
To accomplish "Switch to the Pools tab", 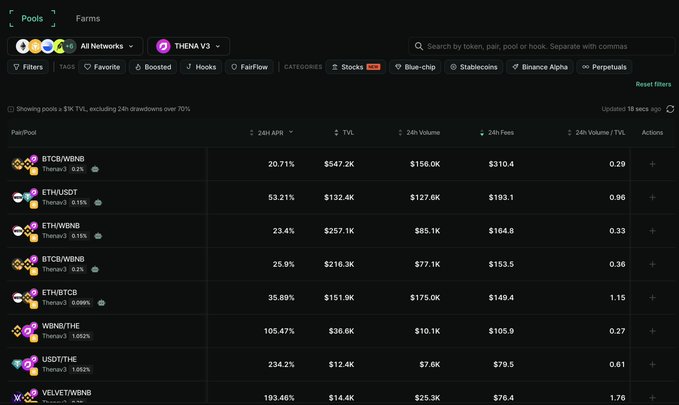I will pyautogui.click(x=32, y=19).
